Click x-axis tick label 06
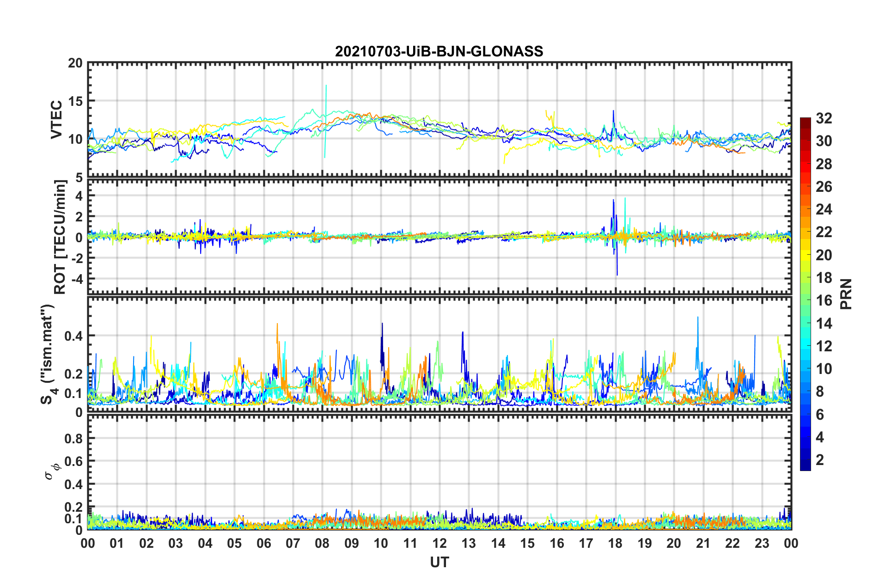Screen dimensions: 879x588 point(264,543)
